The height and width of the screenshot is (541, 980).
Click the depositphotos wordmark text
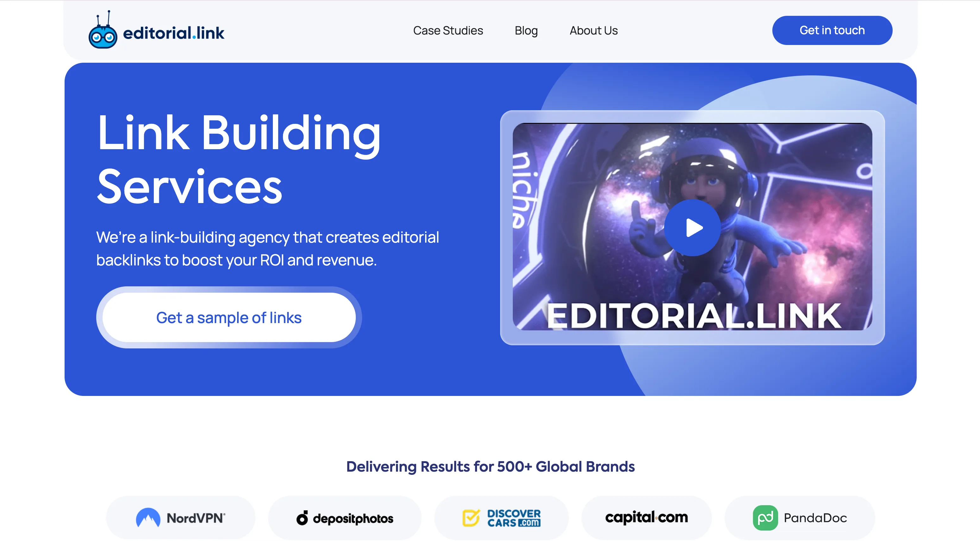point(354,518)
